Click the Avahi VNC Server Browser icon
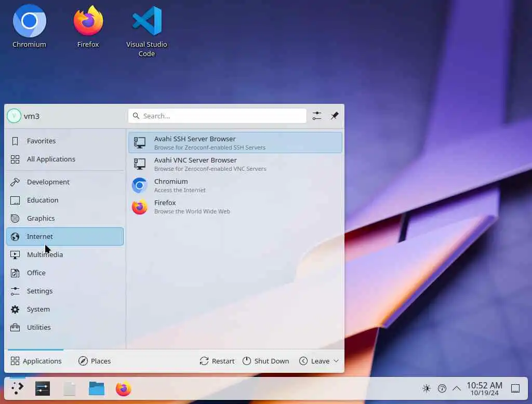The width and height of the screenshot is (532, 404). pyautogui.click(x=139, y=164)
